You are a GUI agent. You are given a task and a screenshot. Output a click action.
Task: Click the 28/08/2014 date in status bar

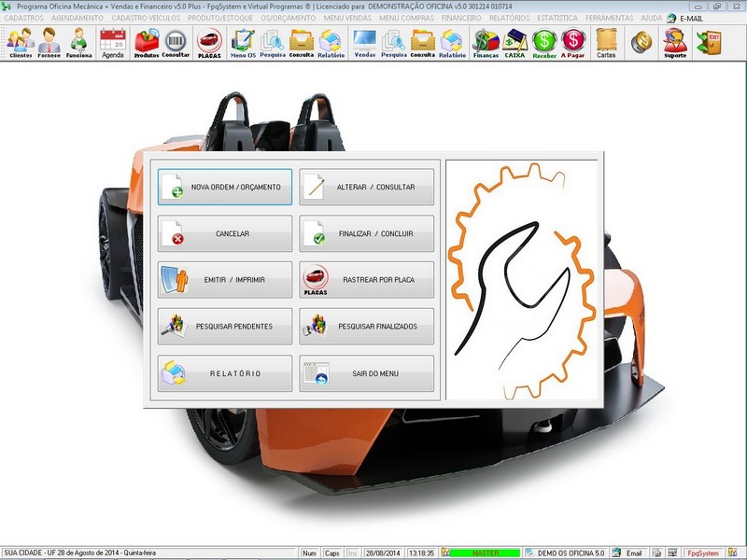[383, 553]
